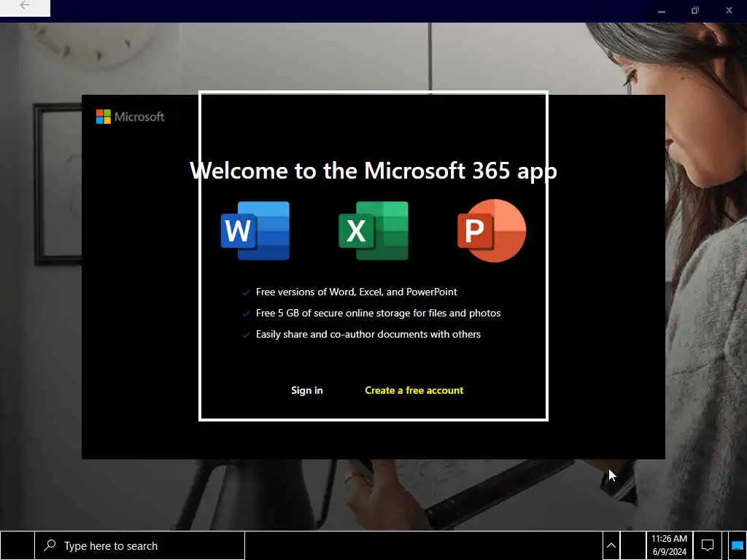Viewport: 747px width, 560px height.
Task: Close the Microsoft 365 window
Action: point(729,10)
